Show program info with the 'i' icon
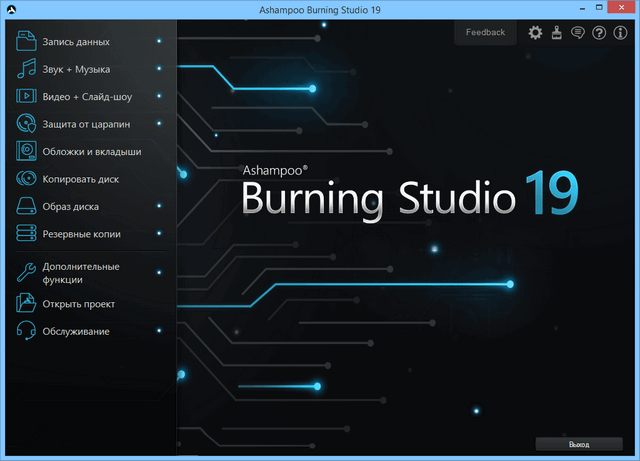This screenshot has width=640, height=461. pyautogui.click(x=621, y=33)
